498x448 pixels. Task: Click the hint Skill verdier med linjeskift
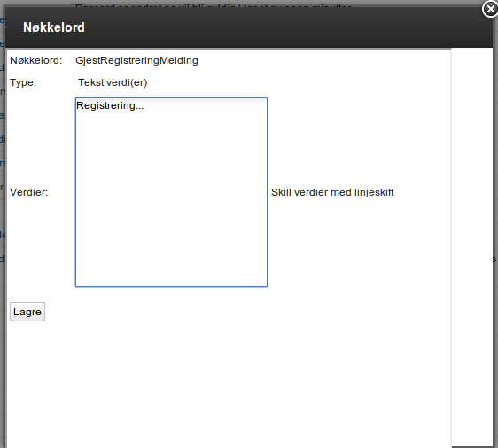coord(332,192)
